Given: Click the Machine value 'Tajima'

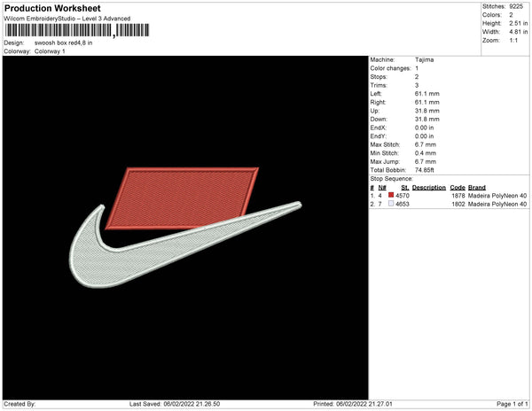Looking at the screenshot, I should point(424,59).
